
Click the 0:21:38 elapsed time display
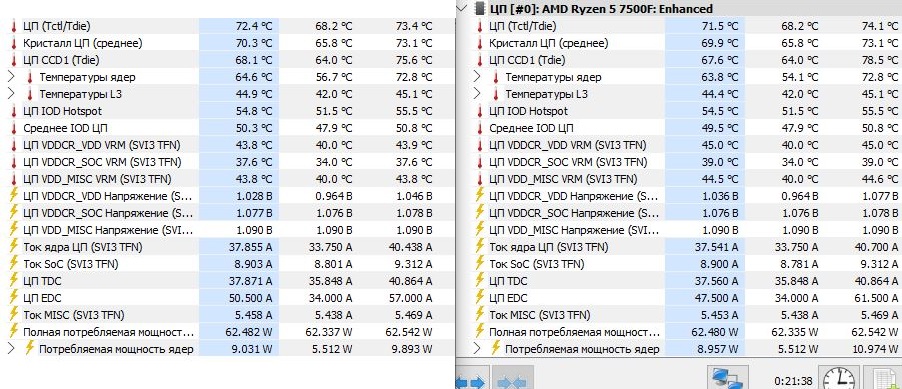coord(793,380)
